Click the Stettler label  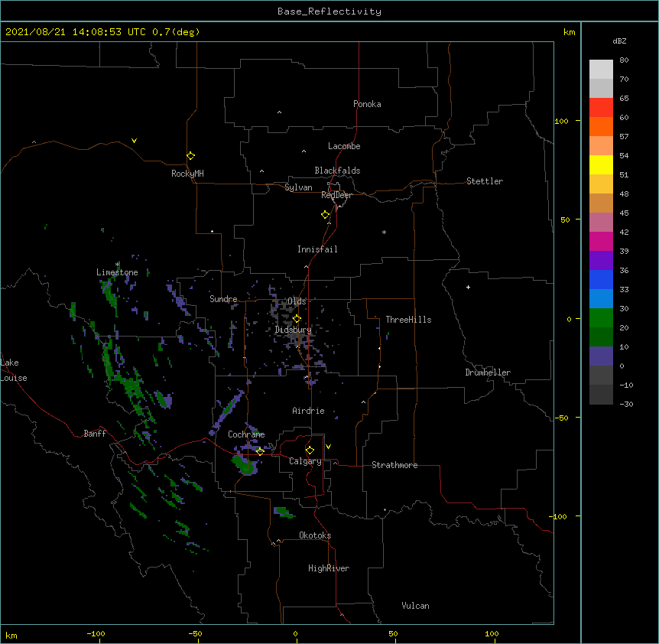[x=484, y=181]
